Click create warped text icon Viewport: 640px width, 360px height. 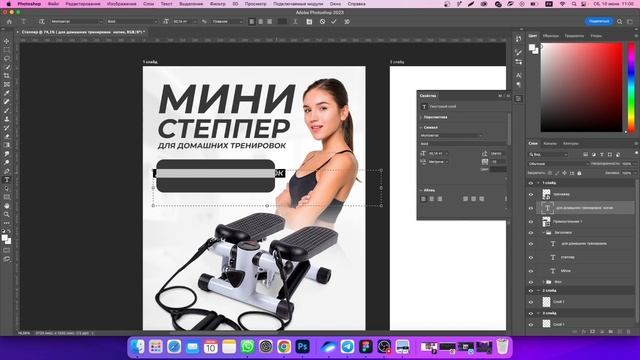pyautogui.click(x=295, y=22)
